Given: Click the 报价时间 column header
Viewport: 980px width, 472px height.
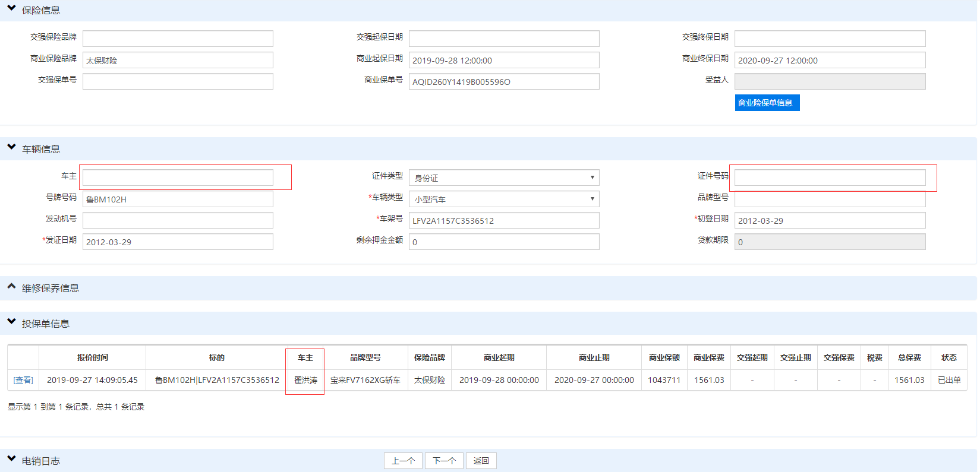Looking at the screenshot, I should 92,357.
